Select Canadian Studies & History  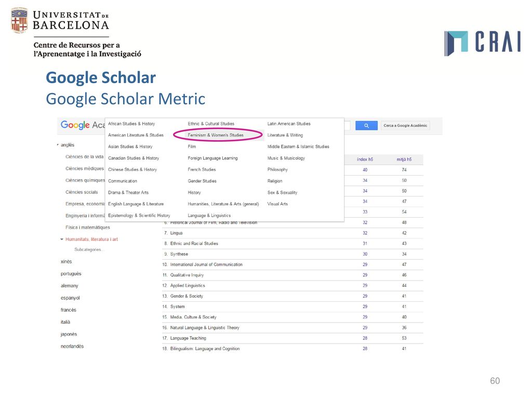tap(134, 158)
